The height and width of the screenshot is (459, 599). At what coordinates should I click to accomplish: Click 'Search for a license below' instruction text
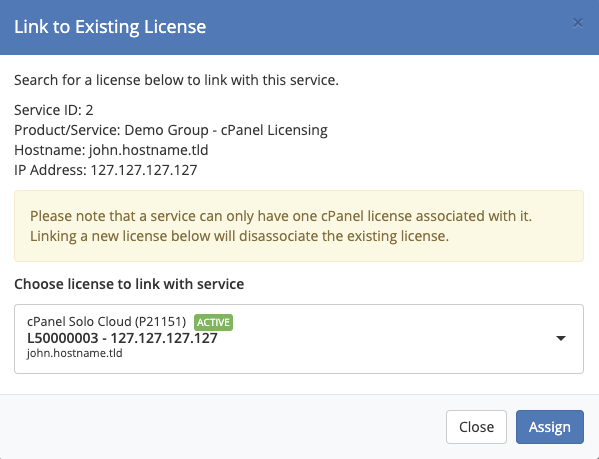176,80
